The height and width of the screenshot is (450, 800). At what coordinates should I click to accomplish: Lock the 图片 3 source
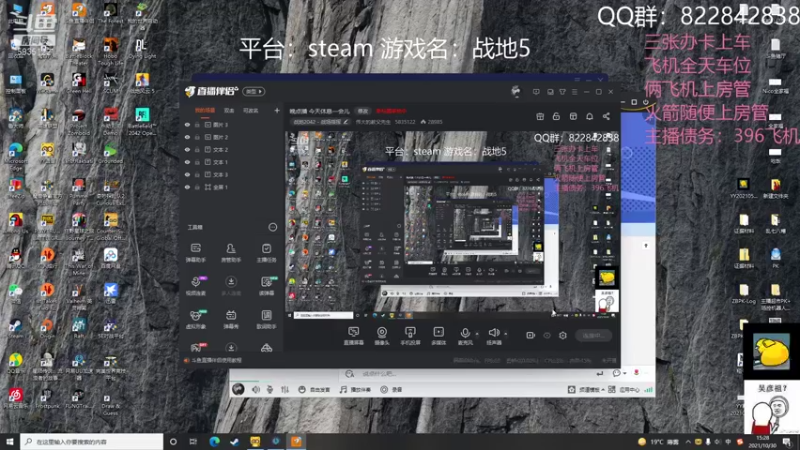197,124
